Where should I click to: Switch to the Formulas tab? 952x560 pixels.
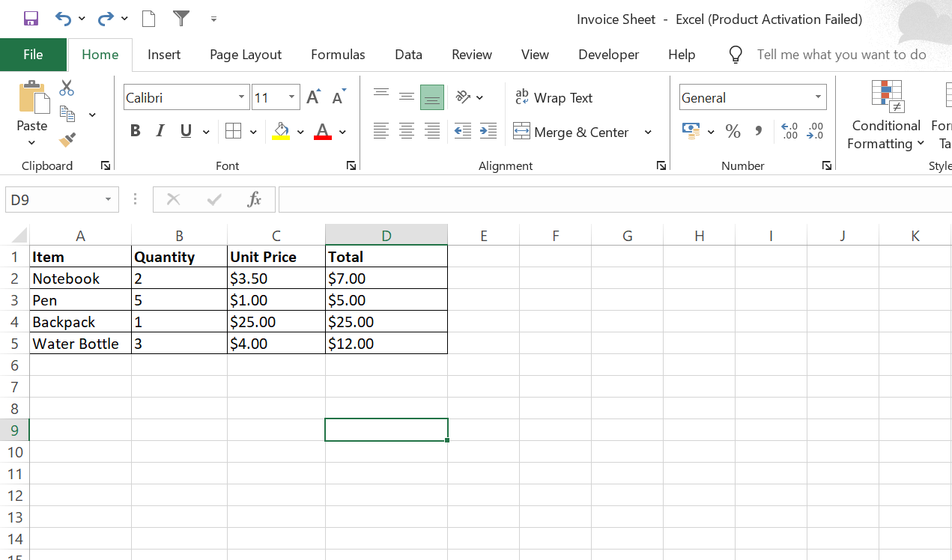(x=338, y=55)
